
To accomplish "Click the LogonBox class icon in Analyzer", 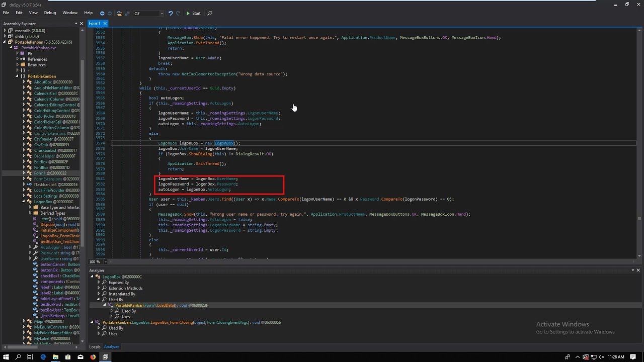I will [99, 277].
